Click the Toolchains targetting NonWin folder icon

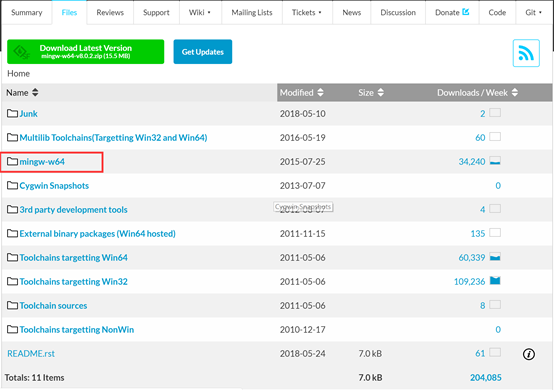pyautogui.click(x=12, y=330)
